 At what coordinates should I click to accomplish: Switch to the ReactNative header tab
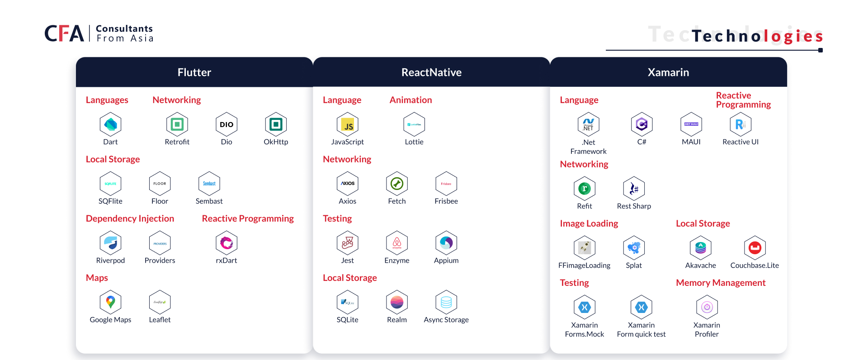click(x=431, y=72)
